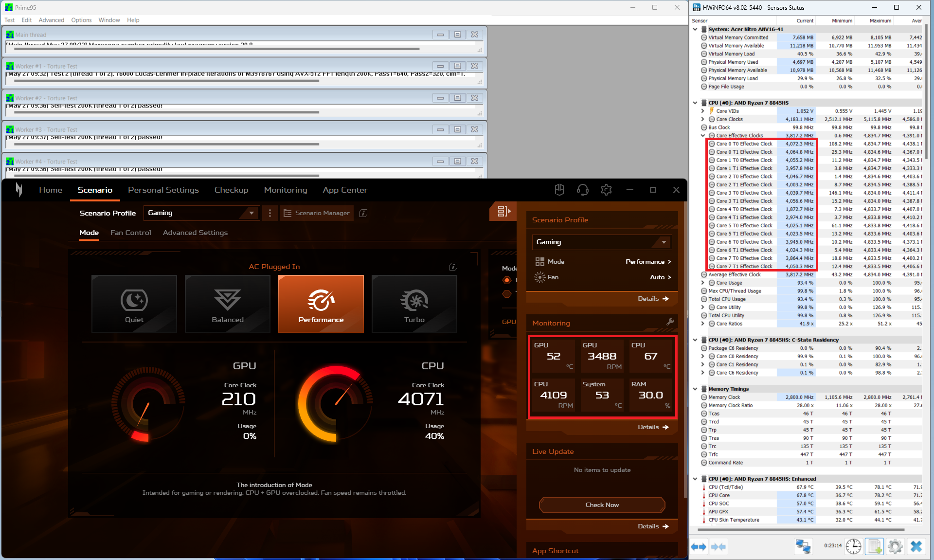Viewport: 934px width, 560px height.
Task: Select the Balanced mode tile
Action: coord(228,304)
